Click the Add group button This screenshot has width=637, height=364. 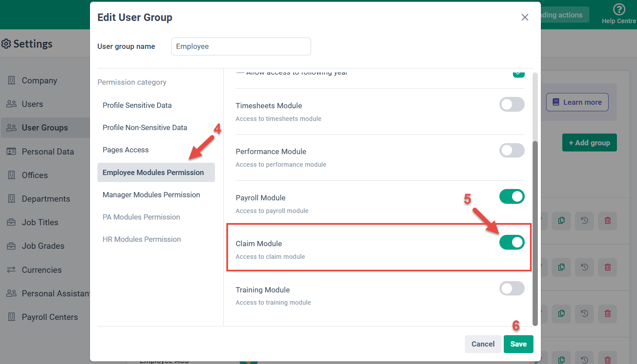point(589,142)
